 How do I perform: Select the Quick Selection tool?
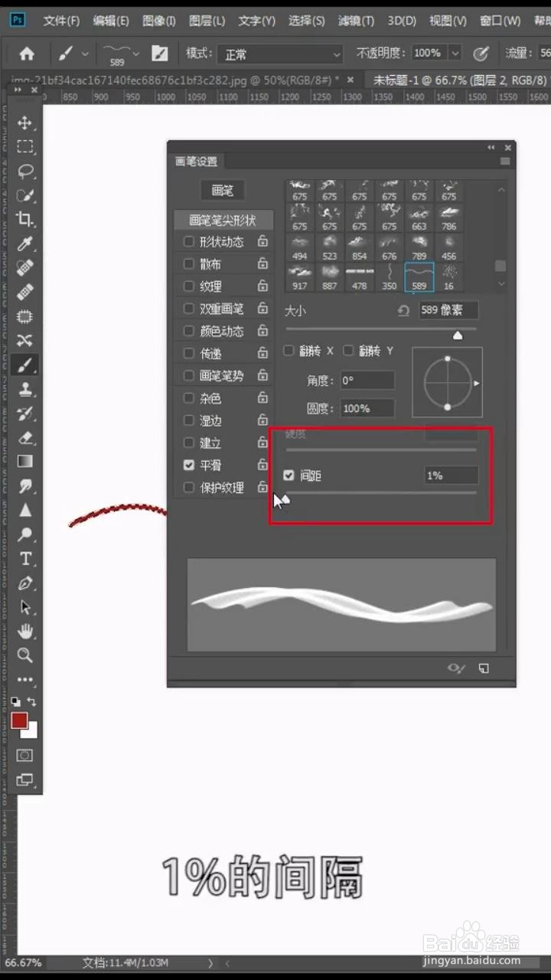coord(25,195)
